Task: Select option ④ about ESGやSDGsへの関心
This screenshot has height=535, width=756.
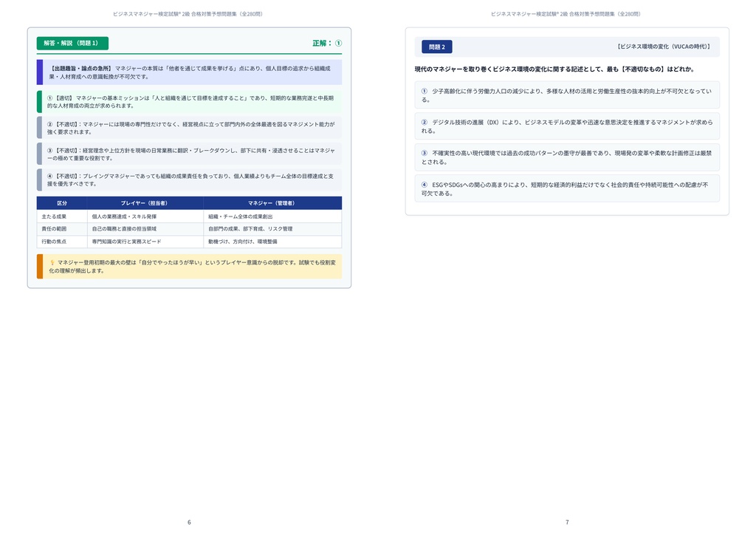Action: (567, 188)
